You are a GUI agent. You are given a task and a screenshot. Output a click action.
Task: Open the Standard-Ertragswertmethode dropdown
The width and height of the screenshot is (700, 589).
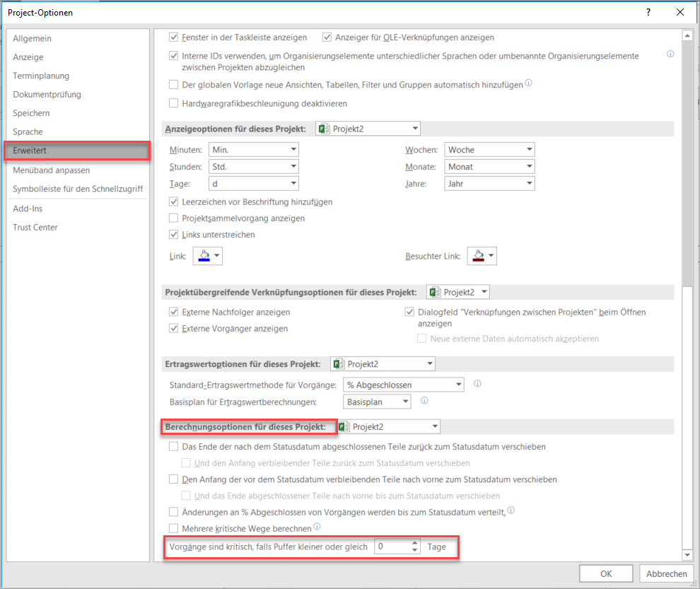click(x=458, y=385)
